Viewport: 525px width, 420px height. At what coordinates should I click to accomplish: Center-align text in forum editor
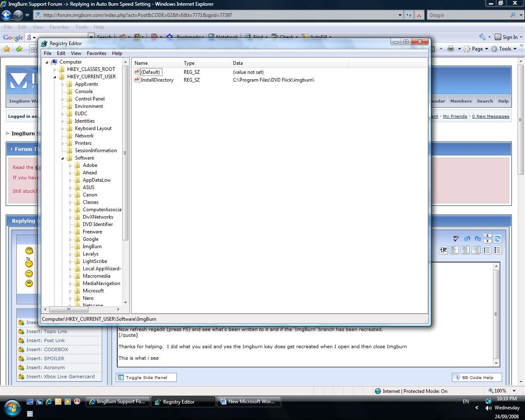465,250
